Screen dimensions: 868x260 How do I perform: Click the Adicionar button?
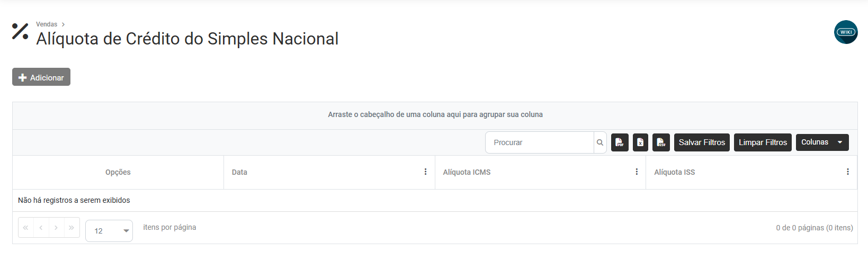click(x=41, y=77)
